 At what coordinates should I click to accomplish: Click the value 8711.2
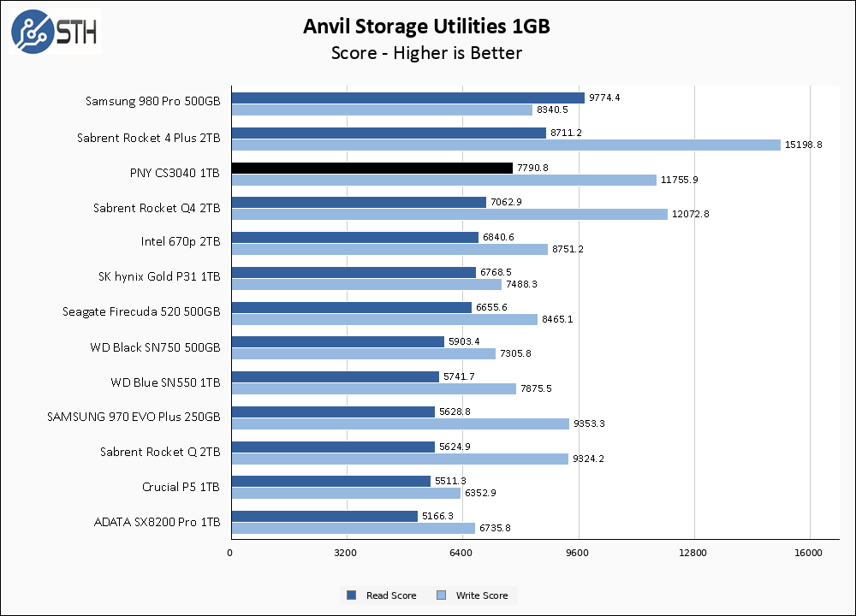tap(566, 133)
